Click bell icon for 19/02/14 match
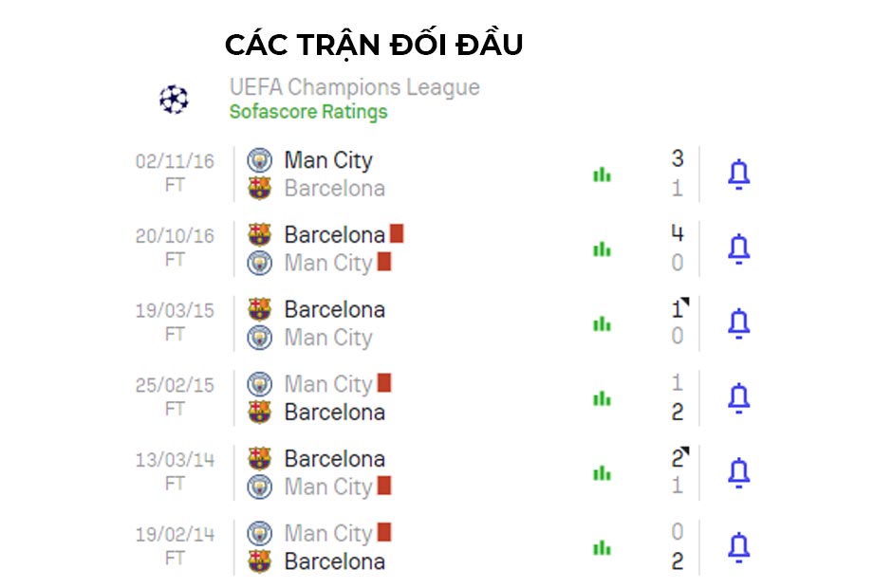 (x=738, y=547)
